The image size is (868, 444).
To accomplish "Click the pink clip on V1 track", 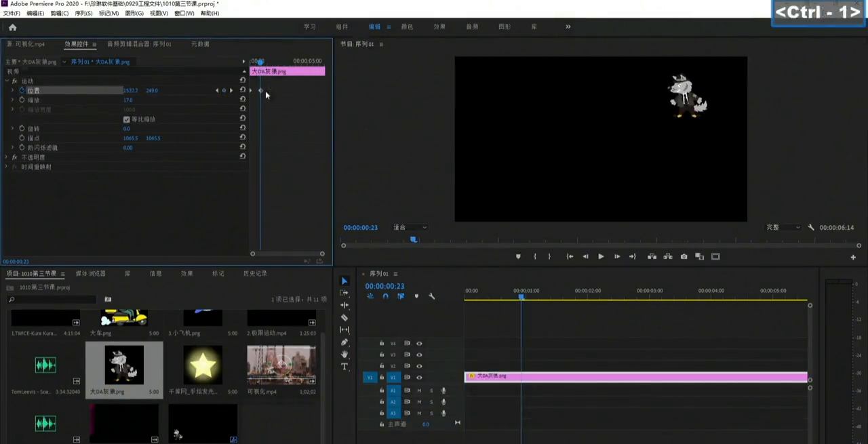I will tap(635, 377).
